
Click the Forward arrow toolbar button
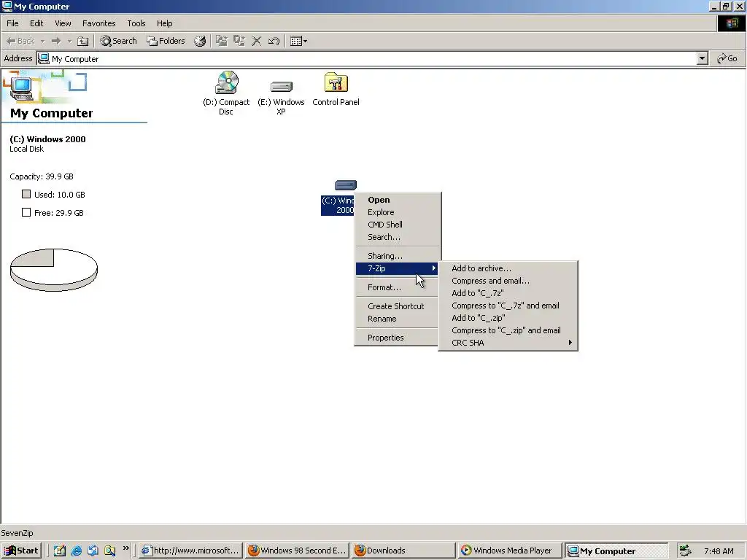click(x=56, y=41)
